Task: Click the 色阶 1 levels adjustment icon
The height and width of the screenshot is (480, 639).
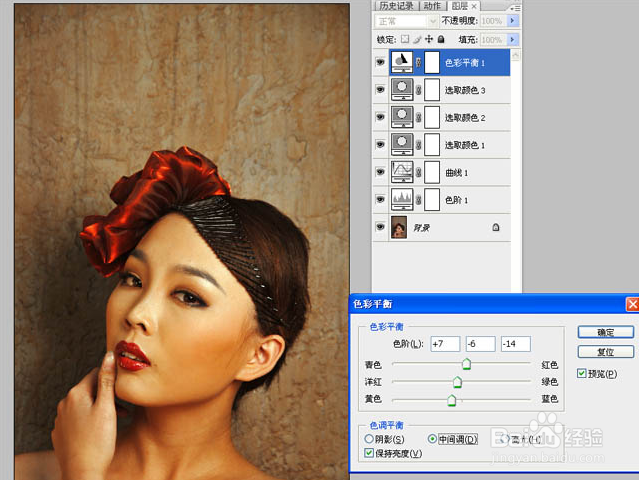Action: [402, 199]
